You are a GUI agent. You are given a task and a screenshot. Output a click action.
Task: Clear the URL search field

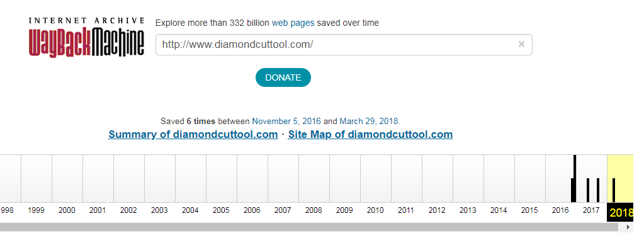521,44
